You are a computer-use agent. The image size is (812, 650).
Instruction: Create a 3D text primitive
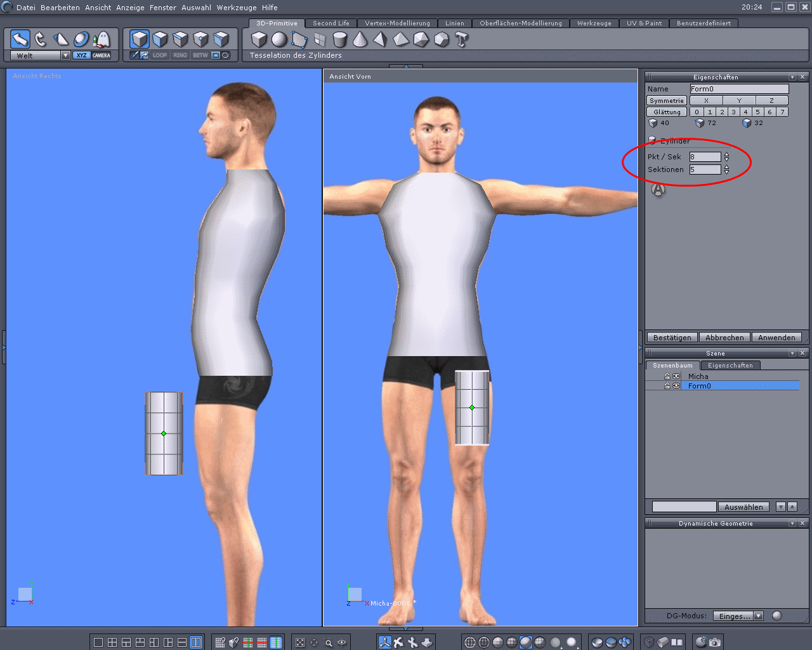click(x=462, y=39)
